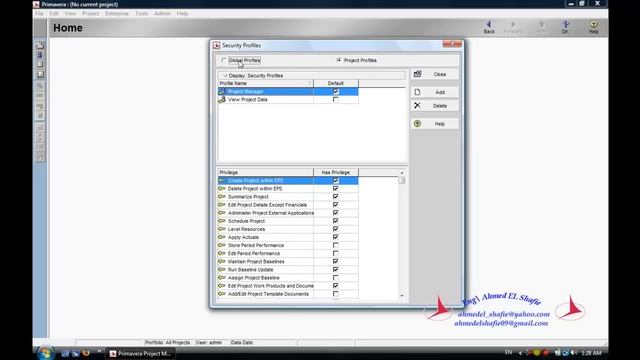Screen dimensions: 640x360
Task: Click the View Project Data profile icon
Action: point(222,100)
